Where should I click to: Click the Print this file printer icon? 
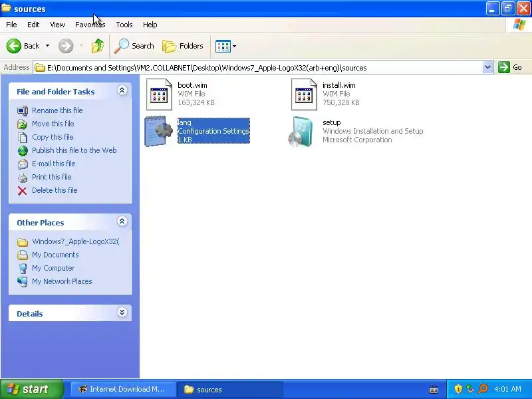(x=23, y=178)
